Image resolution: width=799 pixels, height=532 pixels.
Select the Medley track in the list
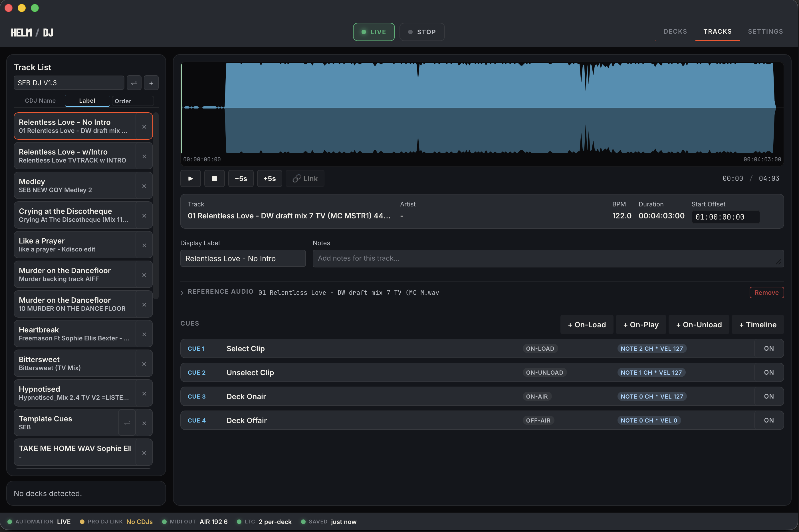[75, 186]
